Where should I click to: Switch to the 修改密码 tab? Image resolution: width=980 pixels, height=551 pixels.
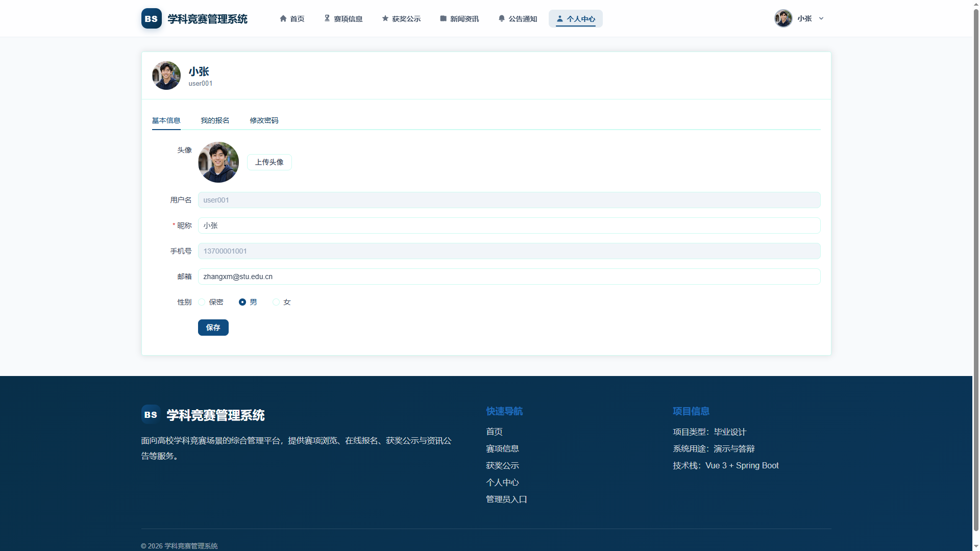[264, 120]
